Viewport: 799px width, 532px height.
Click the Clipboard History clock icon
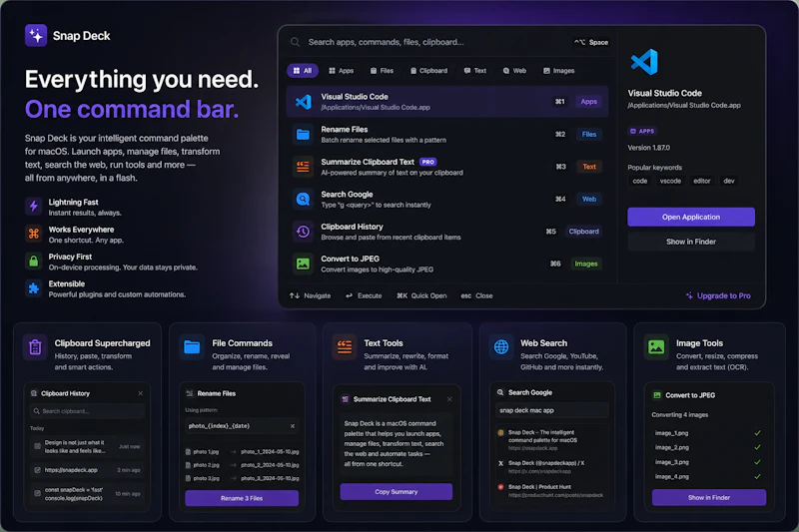(x=303, y=232)
